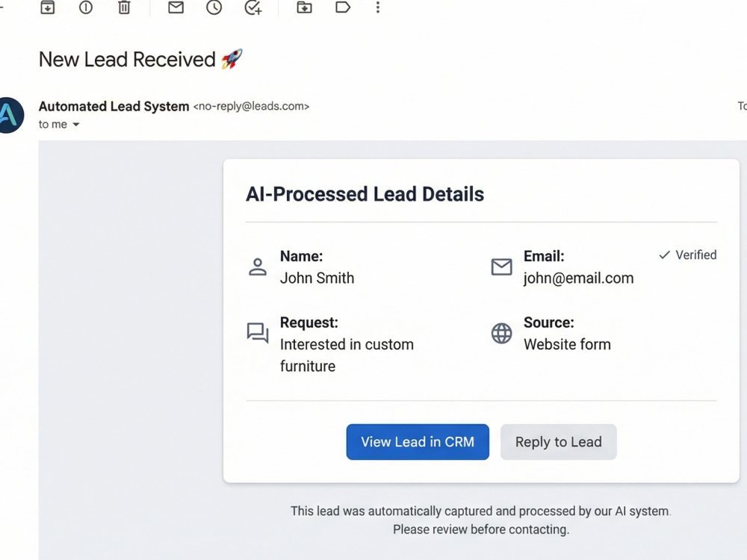Archive this email using the archive icon
Image resolution: width=747 pixels, height=560 pixels.
click(47, 7)
